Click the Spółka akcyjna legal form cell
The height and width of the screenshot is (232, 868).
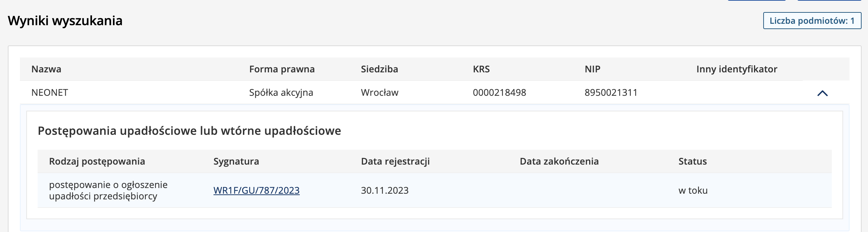pyautogui.click(x=281, y=93)
